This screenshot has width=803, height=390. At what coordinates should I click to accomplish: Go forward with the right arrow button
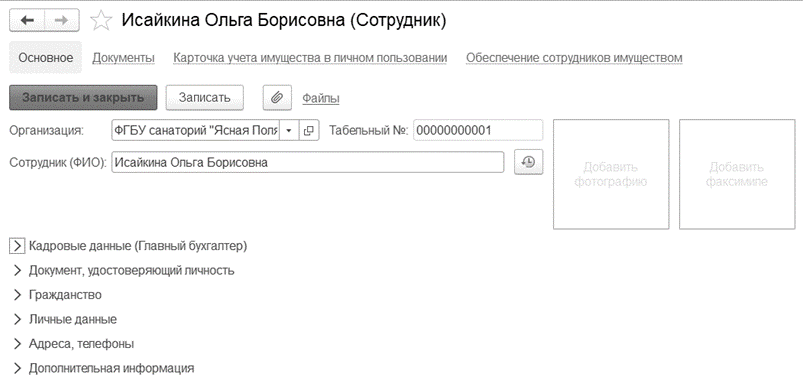coord(62,20)
